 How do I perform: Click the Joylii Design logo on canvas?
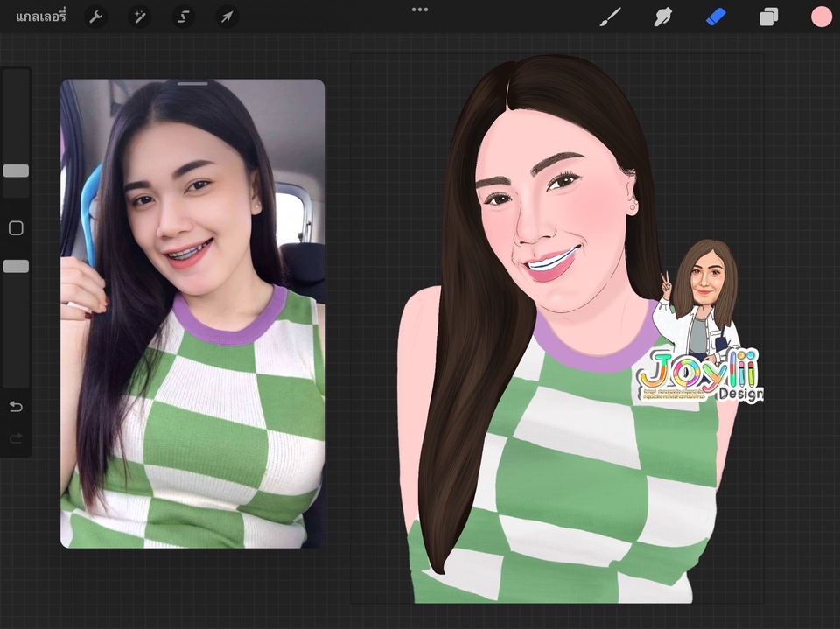coord(700,374)
